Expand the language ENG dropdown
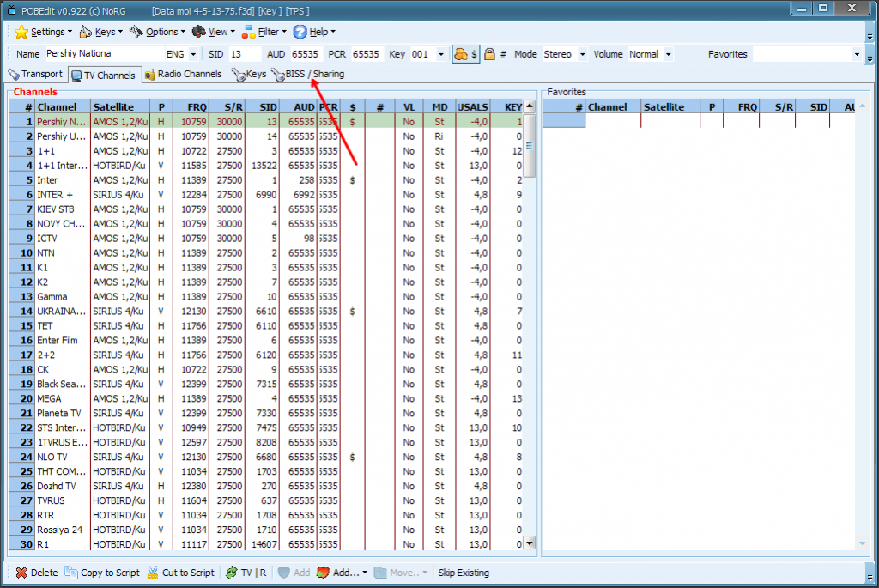Image resolution: width=879 pixels, height=588 pixels. click(x=193, y=54)
